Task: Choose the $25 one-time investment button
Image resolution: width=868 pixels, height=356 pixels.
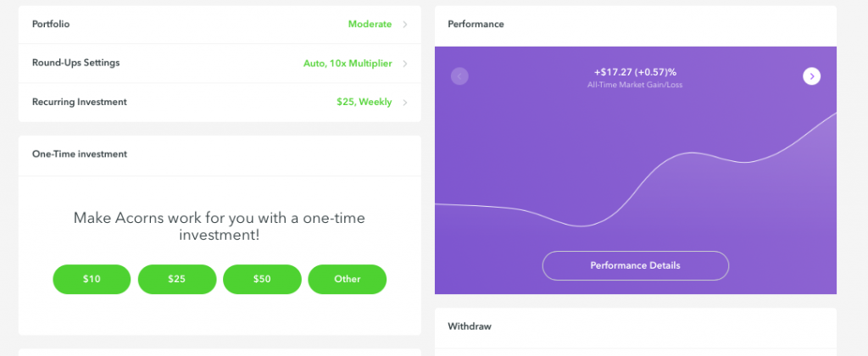Action: point(177,279)
